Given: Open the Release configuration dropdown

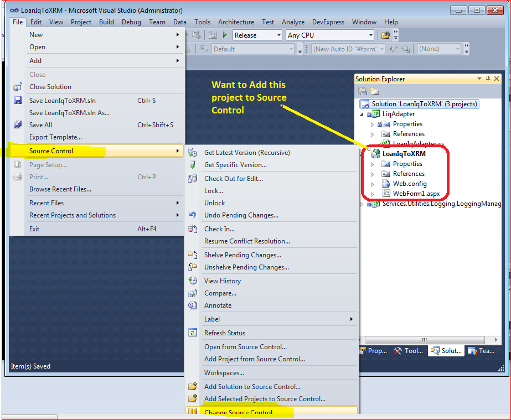Looking at the screenshot, I should pos(279,35).
